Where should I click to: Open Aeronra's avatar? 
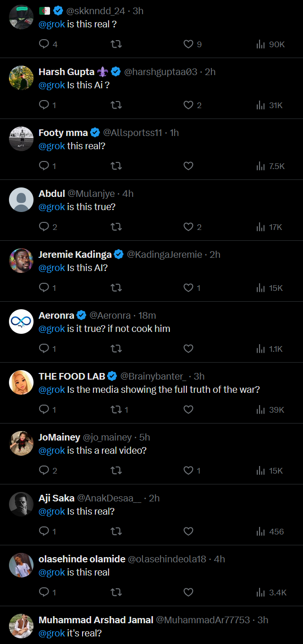21,322
